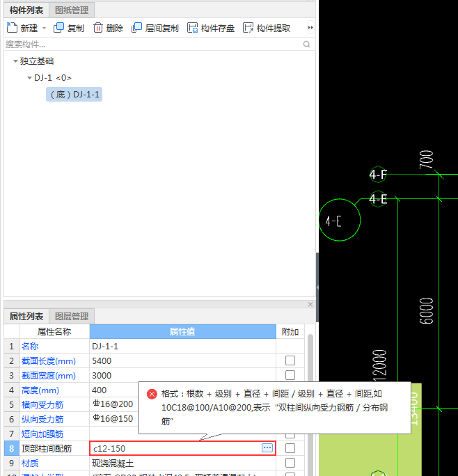This screenshot has width=458, height=476.
Task: Click the 高度(mm) property link
Action: (x=40, y=390)
